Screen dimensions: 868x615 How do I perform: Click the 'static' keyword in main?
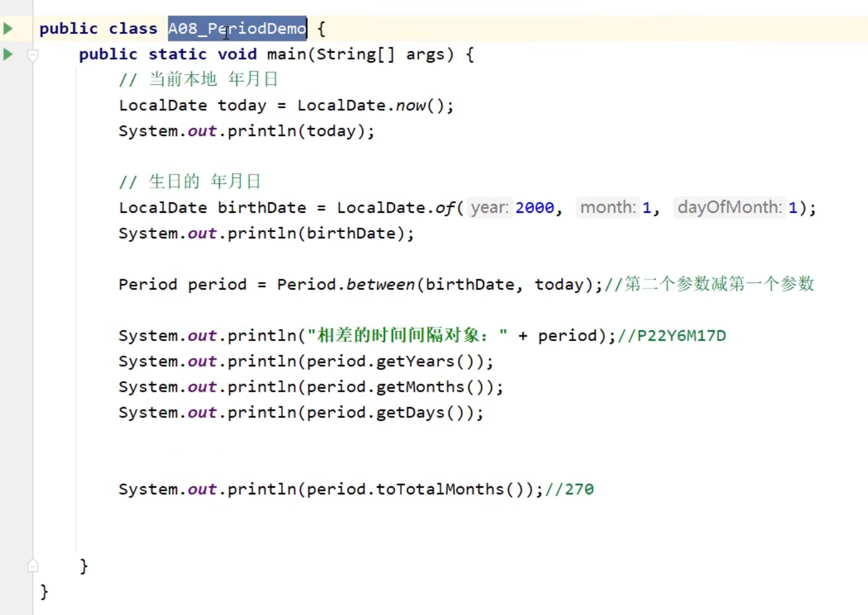(x=178, y=54)
